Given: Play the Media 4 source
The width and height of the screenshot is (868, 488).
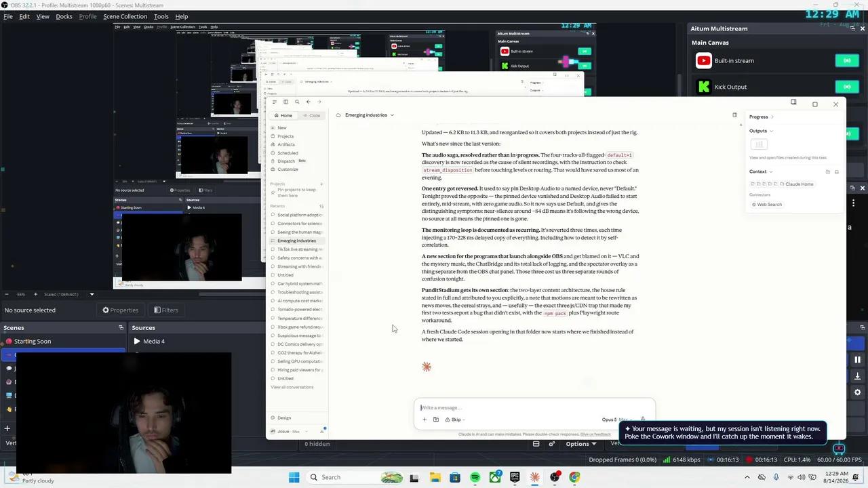Looking at the screenshot, I should click(x=137, y=342).
